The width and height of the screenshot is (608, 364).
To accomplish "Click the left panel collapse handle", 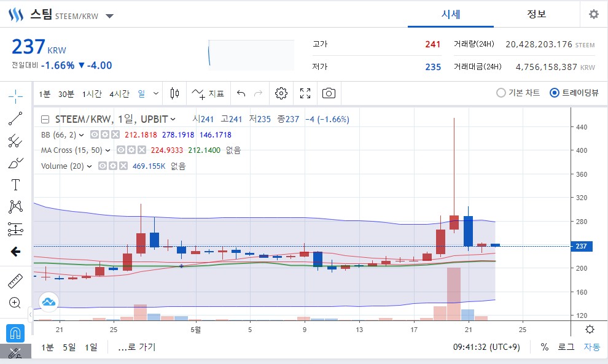I will (30, 314).
